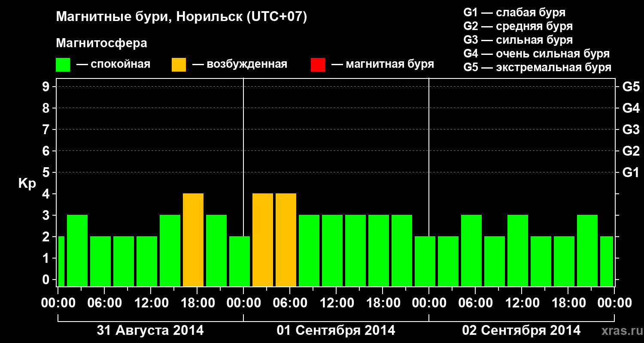The width and height of the screenshot is (644, 343).
Task: Click 'G2 — средняя буря' legend line
Action: [518, 26]
